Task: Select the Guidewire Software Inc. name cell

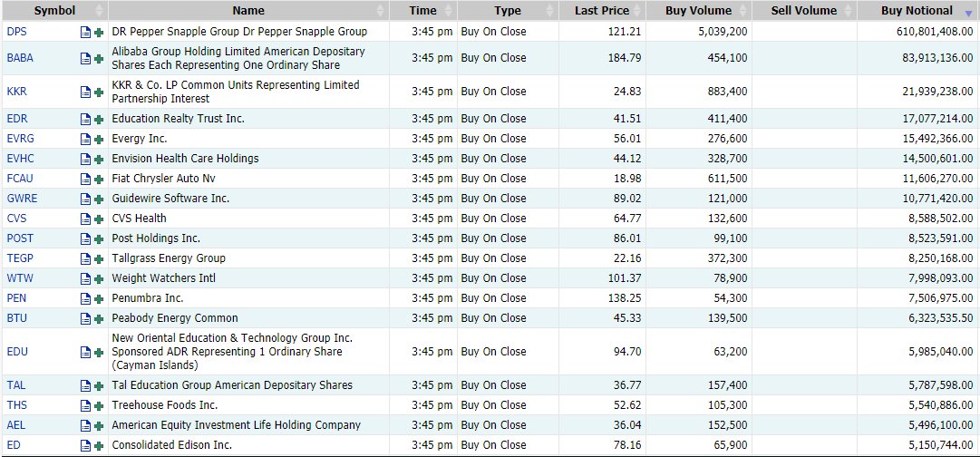Action: 170,199
